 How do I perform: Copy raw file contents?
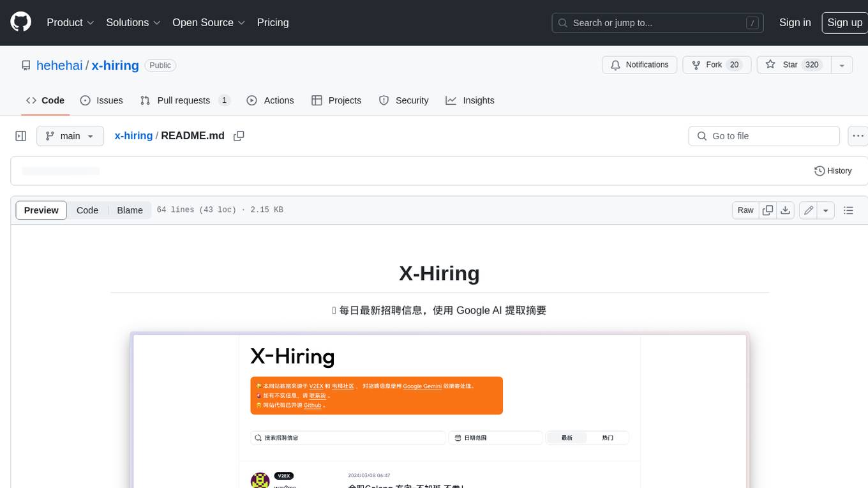[x=768, y=210]
